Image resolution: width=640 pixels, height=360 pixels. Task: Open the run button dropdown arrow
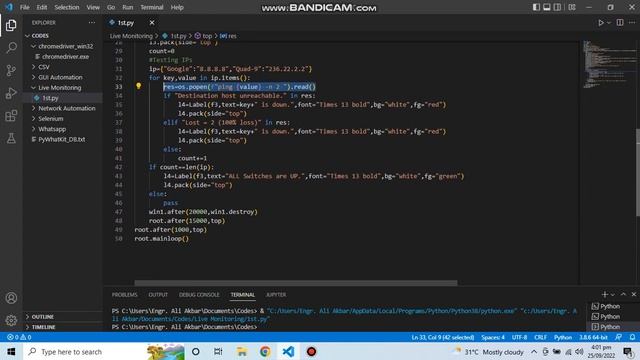pos(609,23)
